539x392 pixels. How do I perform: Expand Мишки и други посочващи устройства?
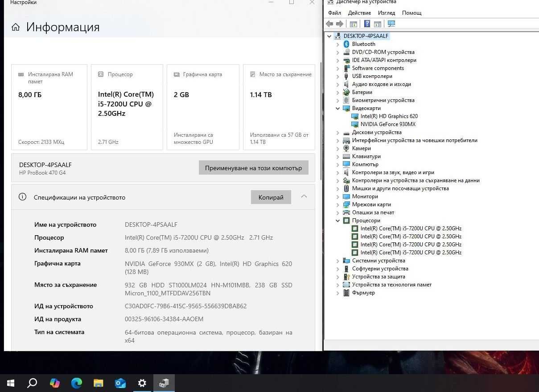338,188
